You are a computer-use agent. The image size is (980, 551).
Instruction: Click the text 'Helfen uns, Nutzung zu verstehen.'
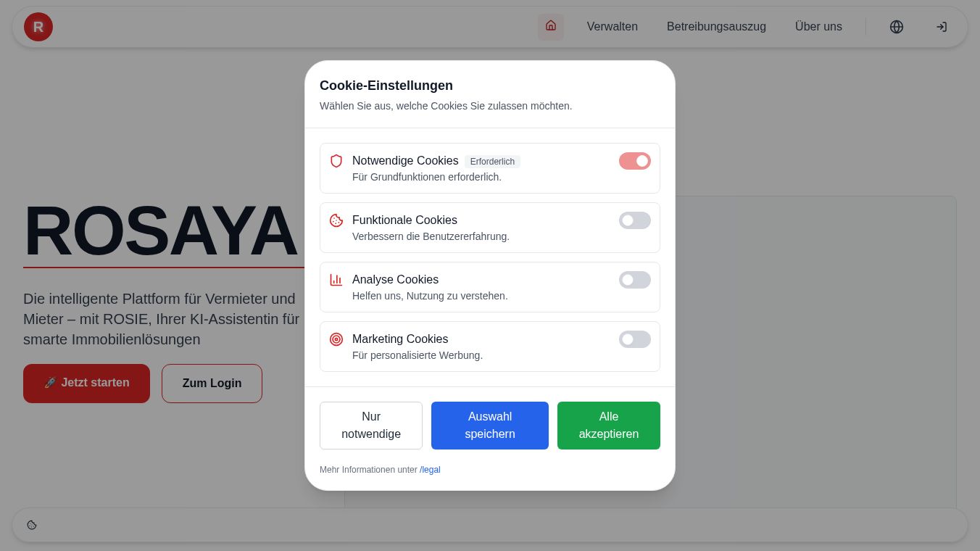pyautogui.click(x=430, y=296)
